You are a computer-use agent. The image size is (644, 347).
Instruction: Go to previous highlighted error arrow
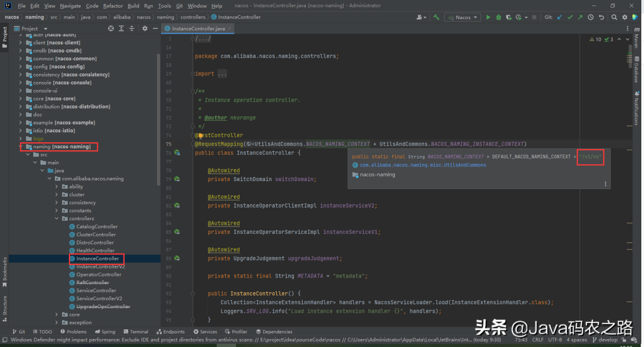[x=619, y=39]
